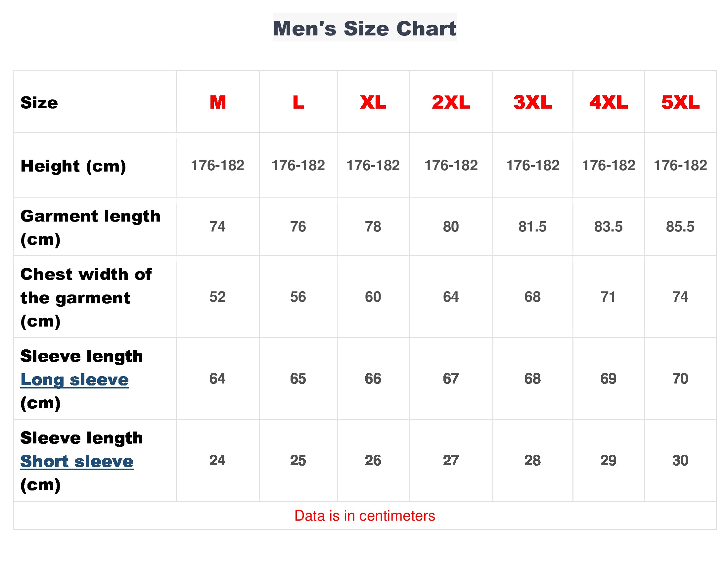Click the Size row label
This screenshot has height=563, width=728.
point(39,103)
